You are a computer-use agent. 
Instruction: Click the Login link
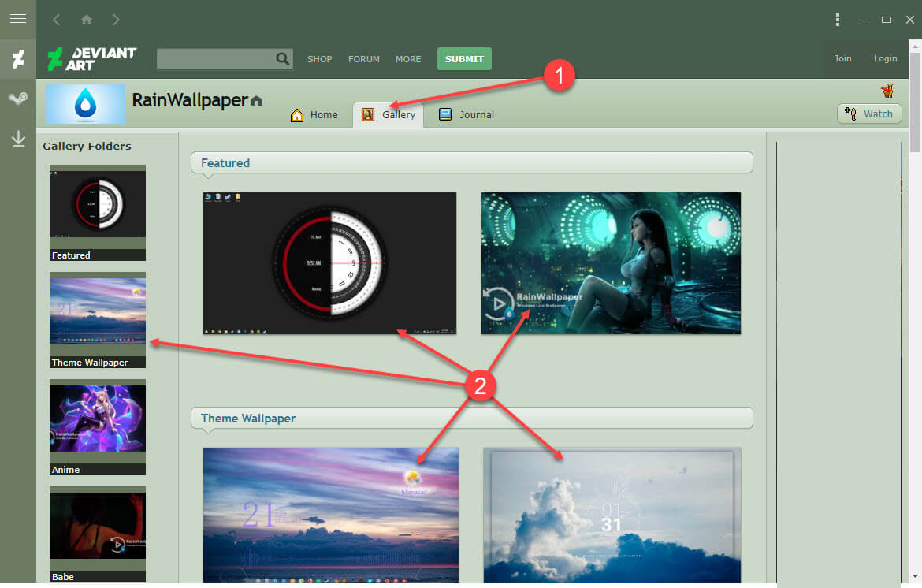click(885, 58)
